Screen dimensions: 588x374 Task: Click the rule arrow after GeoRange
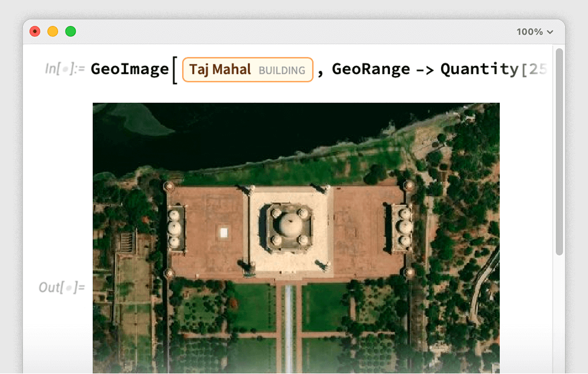[425, 70]
